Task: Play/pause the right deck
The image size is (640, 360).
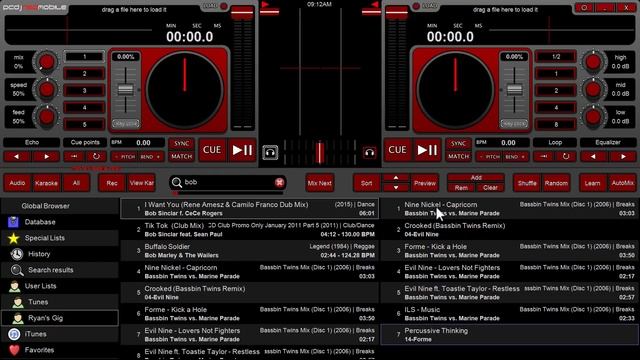Action: click(427, 150)
